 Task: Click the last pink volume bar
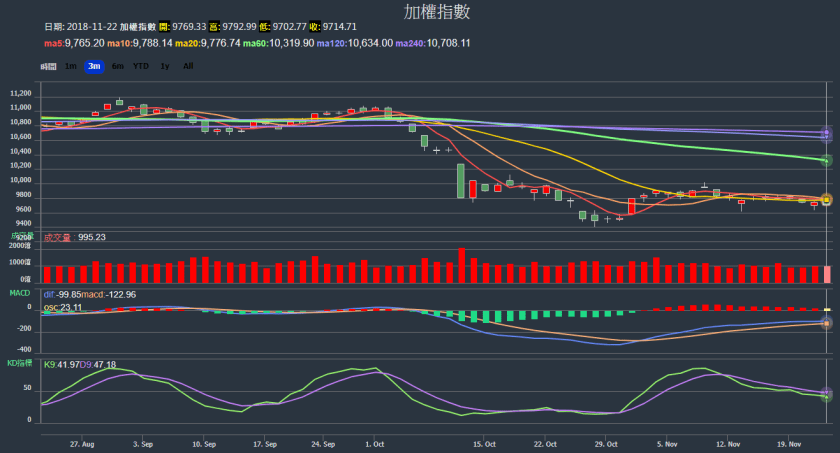(x=827, y=274)
